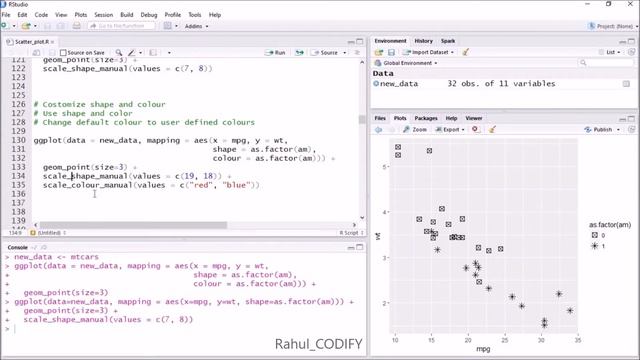Open the Source options dropdown arrow
This screenshot has height=360, width=640.
coord(344,53)
